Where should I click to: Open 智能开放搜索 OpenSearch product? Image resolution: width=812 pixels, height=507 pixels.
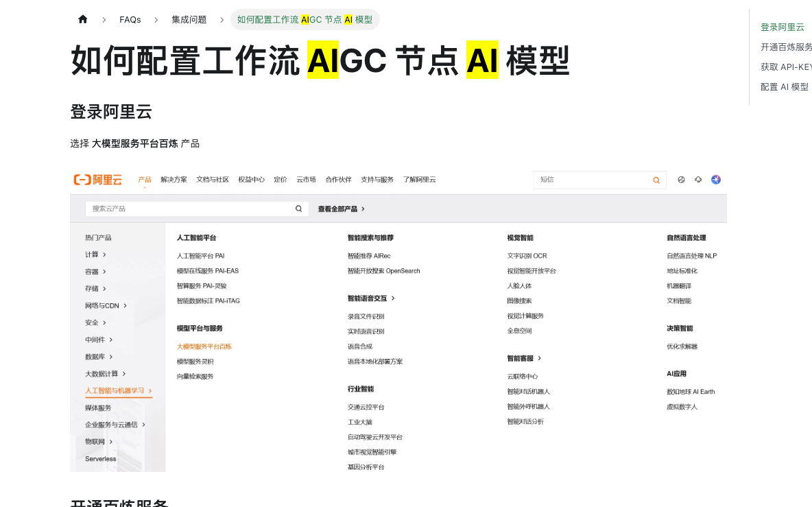[384, 271]
